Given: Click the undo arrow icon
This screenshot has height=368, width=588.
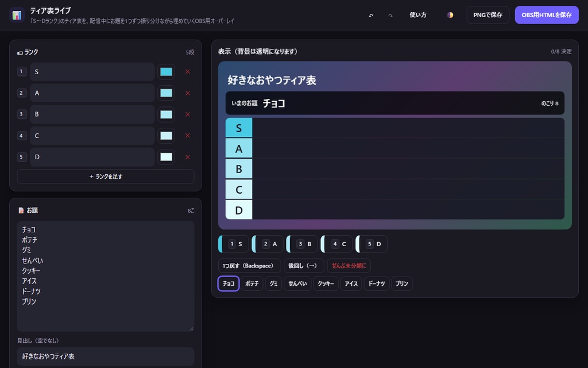Looking at the screenshot, I should pyautogui.click(x=371, y=16).
